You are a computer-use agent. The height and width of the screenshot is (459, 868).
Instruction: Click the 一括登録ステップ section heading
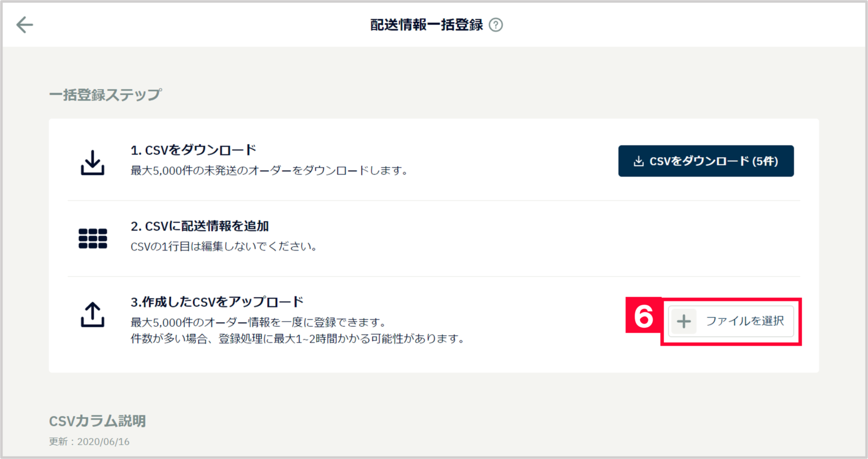pos(104,94)
